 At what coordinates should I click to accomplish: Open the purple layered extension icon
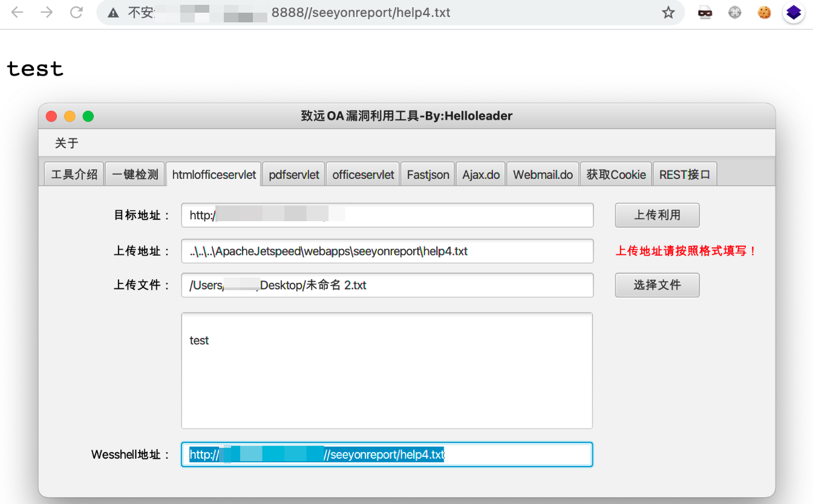pyautogui.click(x=794, y=12)
